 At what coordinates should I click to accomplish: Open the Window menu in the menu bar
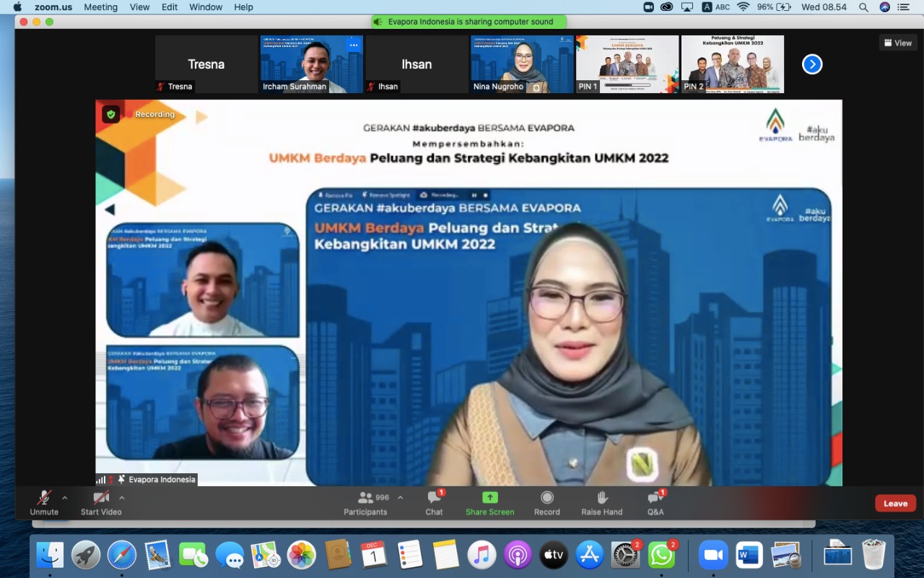205,7
